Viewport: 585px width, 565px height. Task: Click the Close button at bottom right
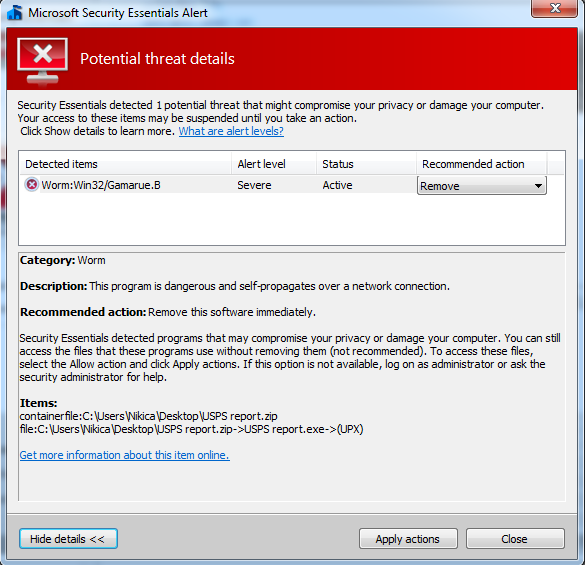(515, 539)
